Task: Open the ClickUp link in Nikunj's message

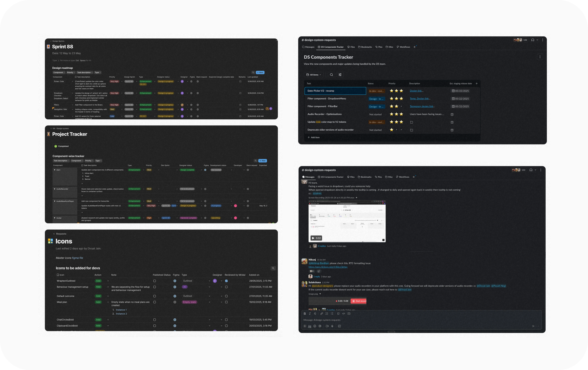Action: pos(328,267)
